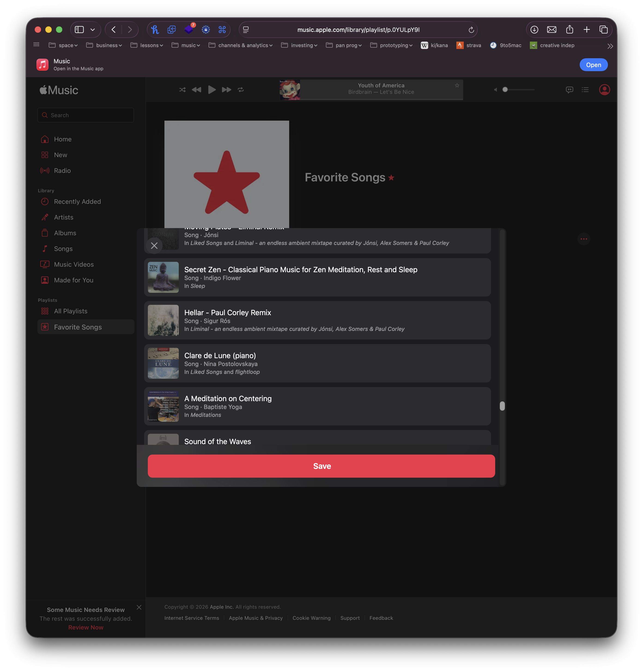This screenshot has height=672, width=643.
Task: Toggle repeat mode
Action: 241,90
